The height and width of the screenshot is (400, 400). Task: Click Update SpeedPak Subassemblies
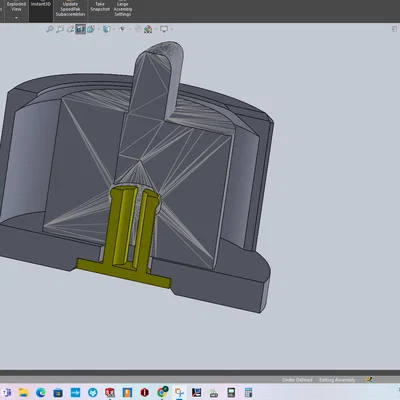[x=70, y=9]
